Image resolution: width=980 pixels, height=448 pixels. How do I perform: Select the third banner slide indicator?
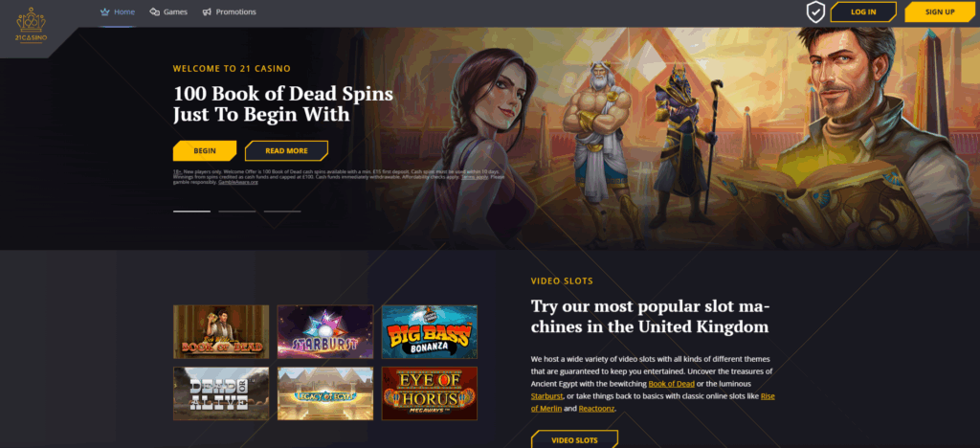pyautogui.click(x=282, y=212)
